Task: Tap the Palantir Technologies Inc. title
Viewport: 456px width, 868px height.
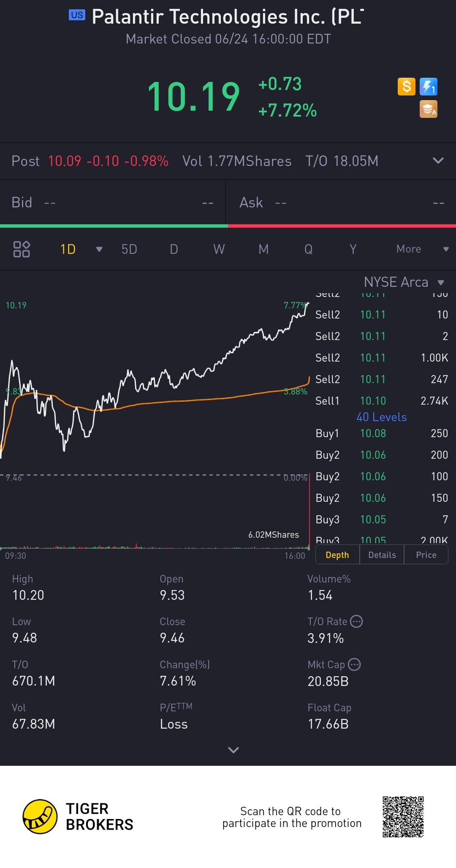Action: coord(228,17)
